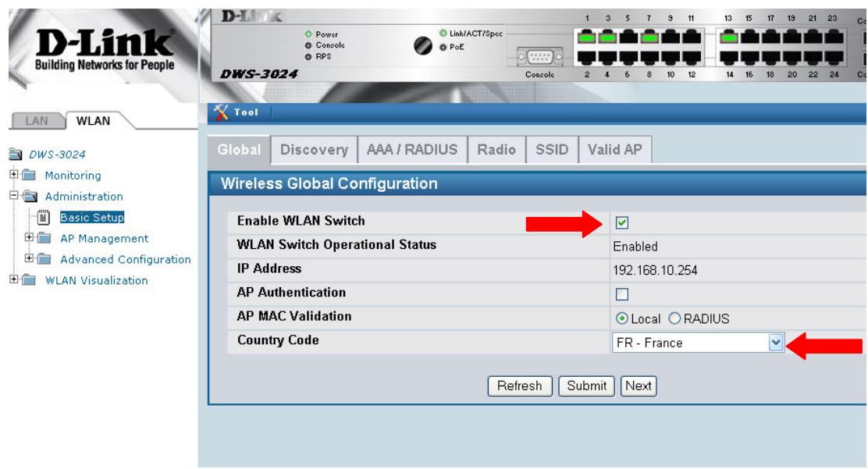Open the Radio tab

pyautogui.click(x=496, y=150)
